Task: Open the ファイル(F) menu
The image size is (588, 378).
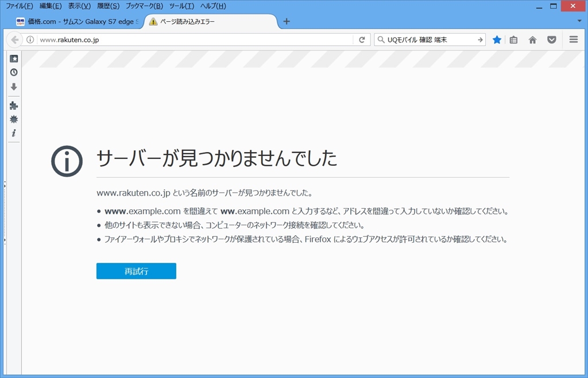Action: (19, 6)
